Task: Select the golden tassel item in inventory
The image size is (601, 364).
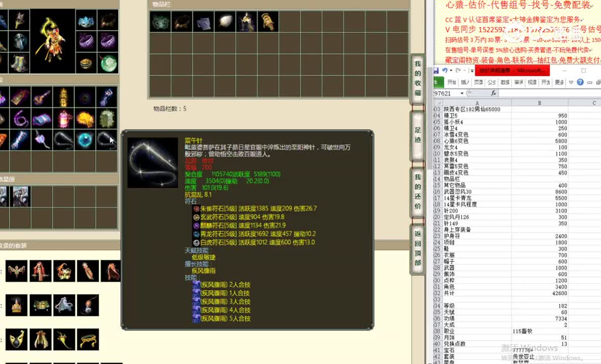Action: pos(268,21)
